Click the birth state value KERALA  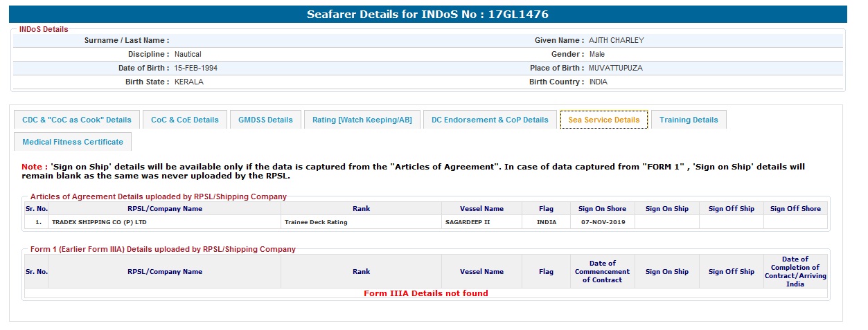click(189, 82)
